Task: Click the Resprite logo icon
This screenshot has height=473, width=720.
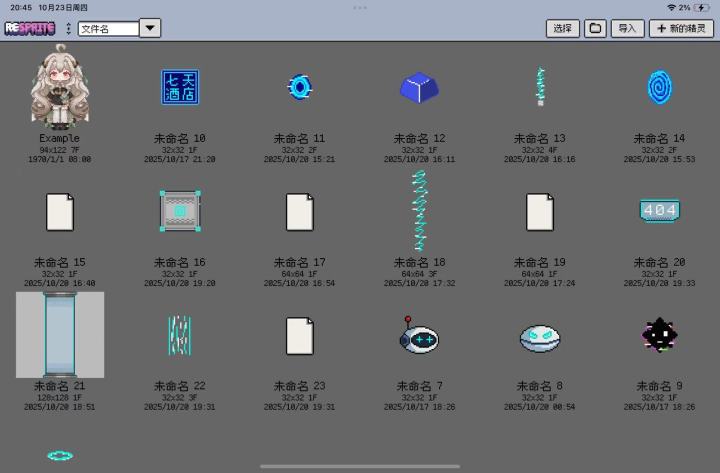Action: pos(30,28)
